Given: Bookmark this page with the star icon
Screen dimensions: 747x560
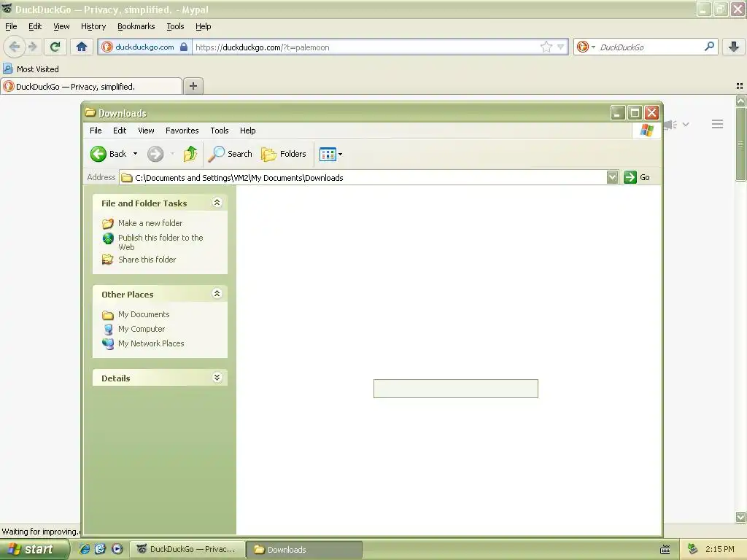Looking at the screenshot, I should tap(546, 47).
